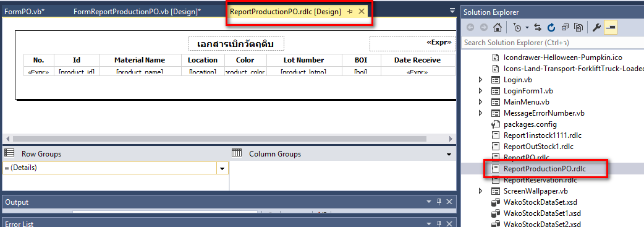Viewport: 644px width, 227px height.
Task: Click the Collapse All icon
Action: pos(565,28)
